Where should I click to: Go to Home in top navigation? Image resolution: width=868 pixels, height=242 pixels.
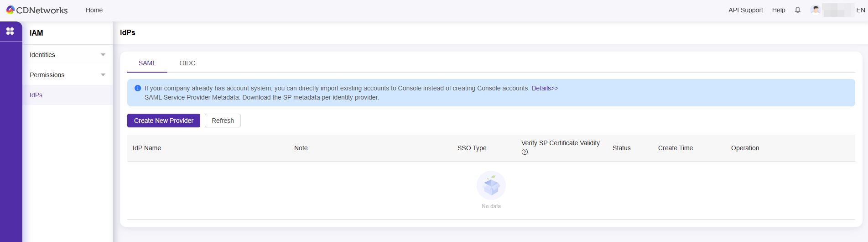pos(94,10)
